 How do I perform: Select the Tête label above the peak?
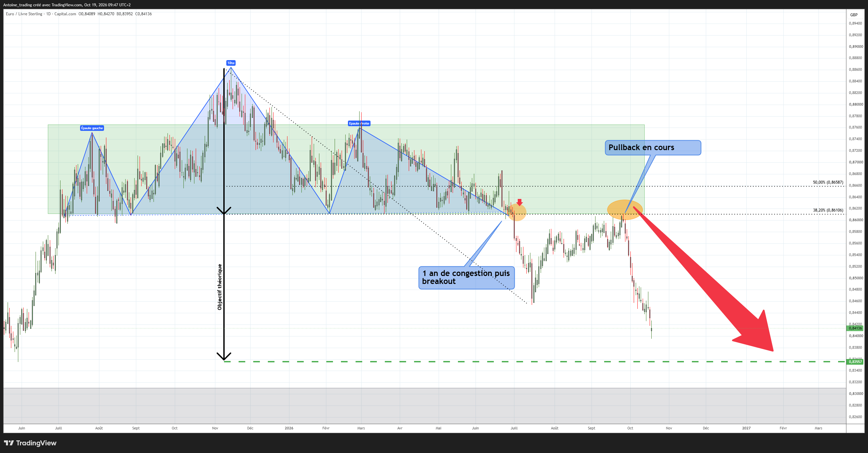pyautogui.click(x=231, y=63)
